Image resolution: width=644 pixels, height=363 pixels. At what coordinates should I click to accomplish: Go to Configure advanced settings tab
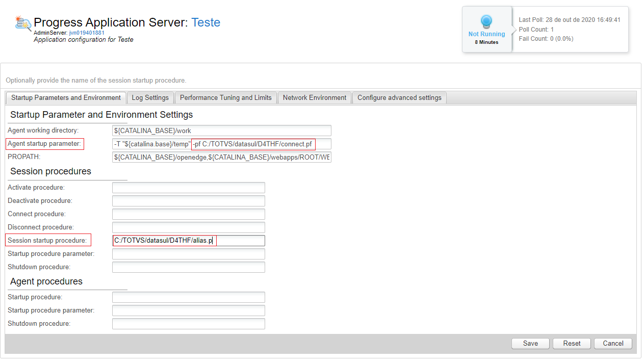pyautogui.click(x=399, y=97)
